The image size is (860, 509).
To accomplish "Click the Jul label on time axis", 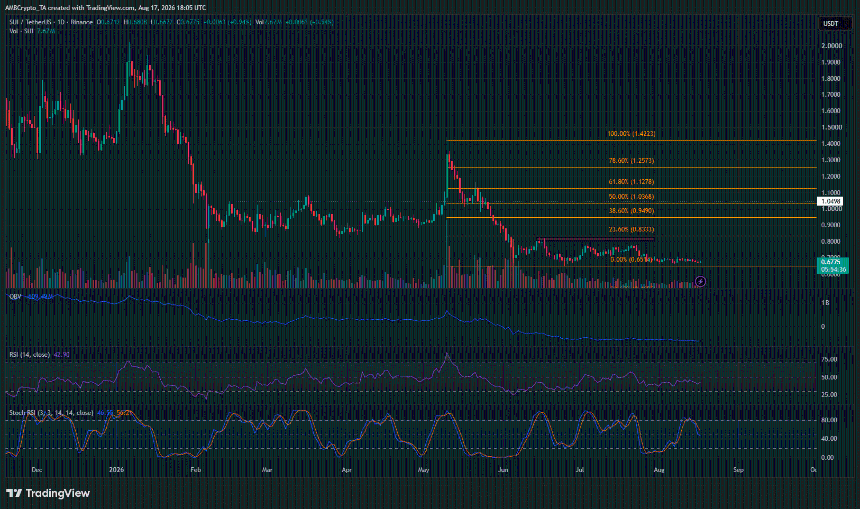I will tap(580, 470).
